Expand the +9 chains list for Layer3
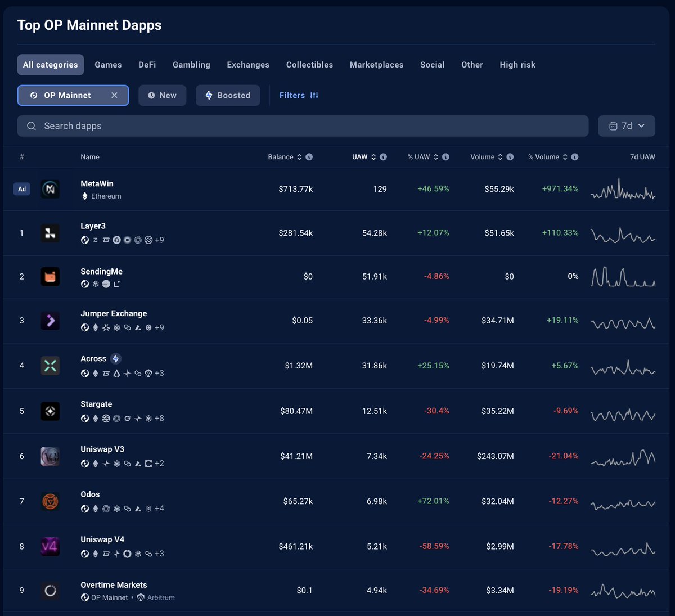Image resolution: width=675 pixels, height=616 pixels. (159, 240)
